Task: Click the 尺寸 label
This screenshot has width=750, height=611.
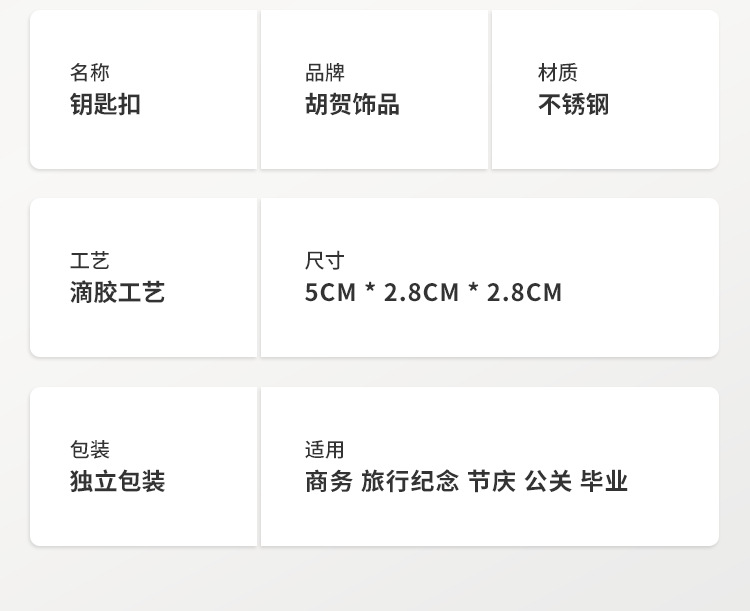Action: (325, 261)
